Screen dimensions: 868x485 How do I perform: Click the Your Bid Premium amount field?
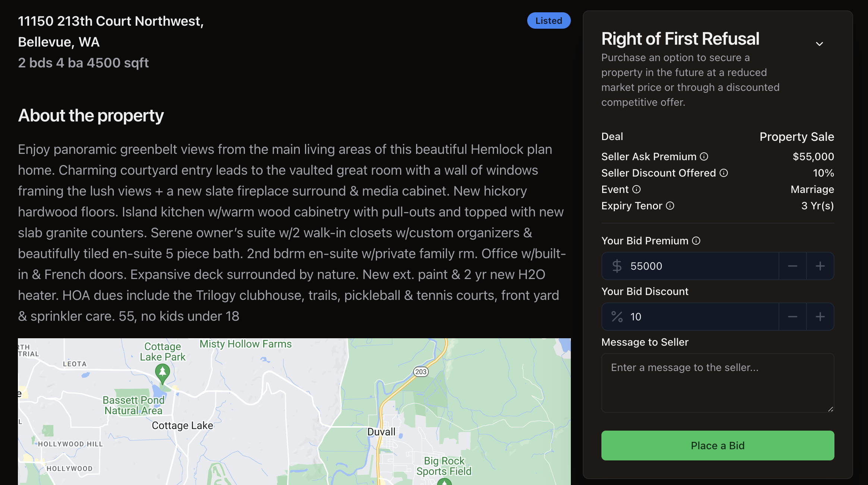pos(690,266)
